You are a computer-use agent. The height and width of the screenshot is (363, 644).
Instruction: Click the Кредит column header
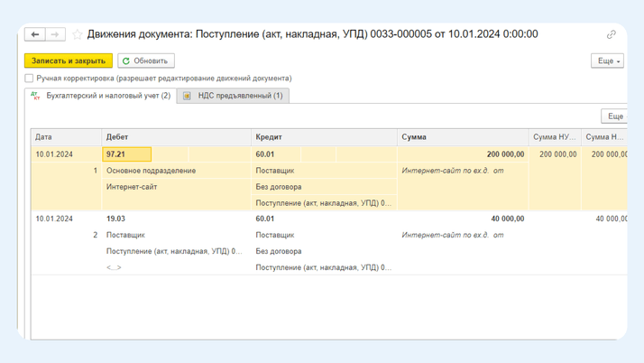[x=324, y=137]
